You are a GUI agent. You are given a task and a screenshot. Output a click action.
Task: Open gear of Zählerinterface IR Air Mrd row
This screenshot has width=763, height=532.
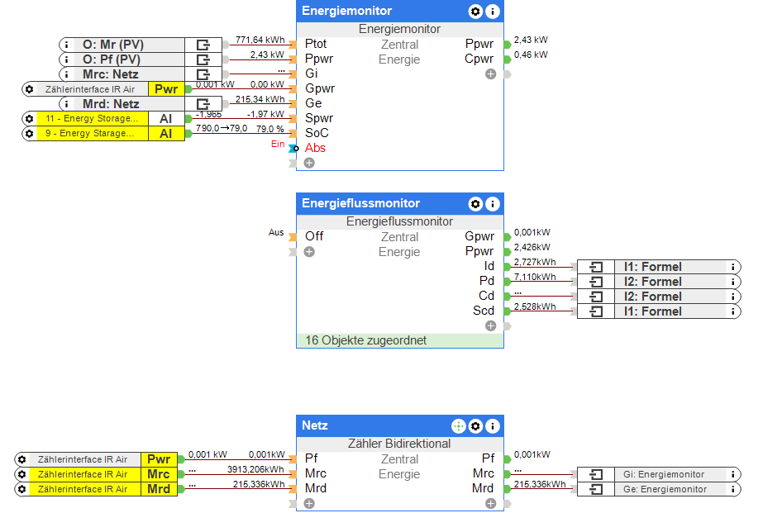click(21, 489)
